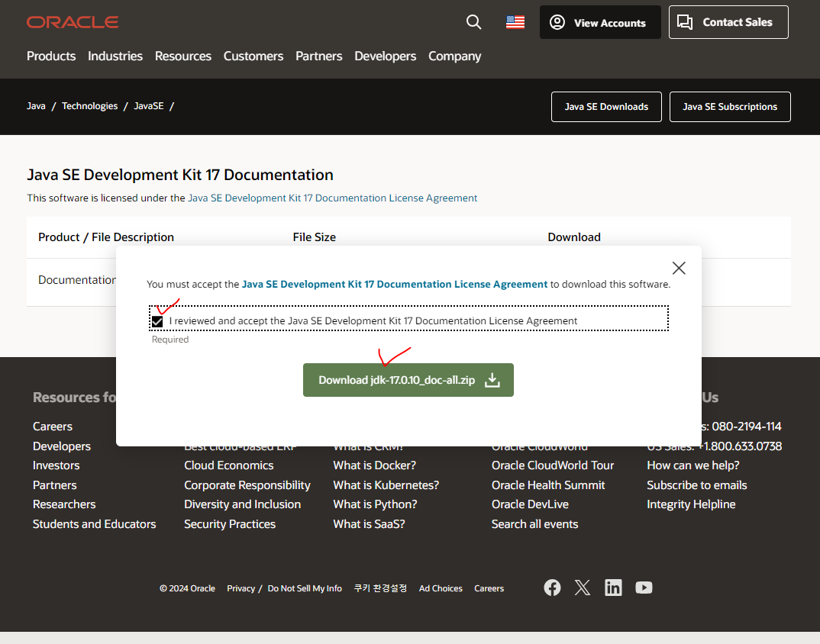The width and height of the screenshot is (820, 644).
Task: Click the View Accounts button
Action: click(x=600, y=22)
